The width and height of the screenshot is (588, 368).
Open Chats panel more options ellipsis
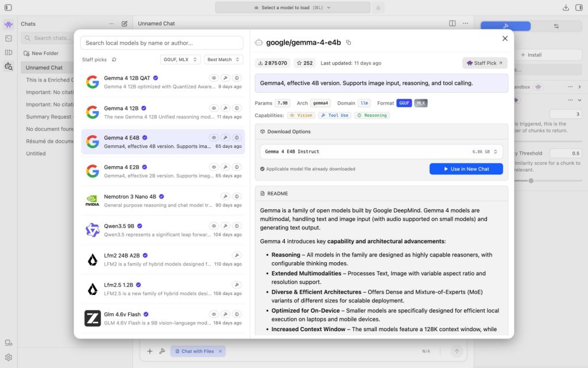coord(111,24)
